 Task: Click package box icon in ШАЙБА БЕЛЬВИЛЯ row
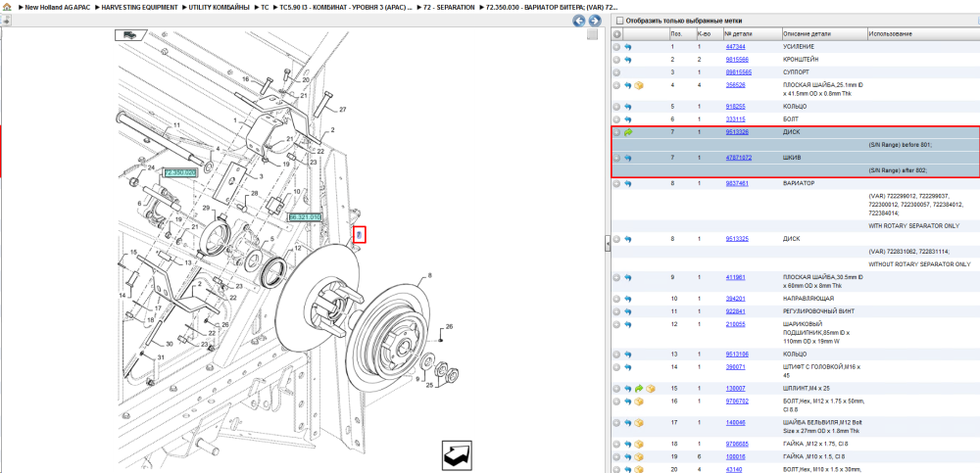(639, 423)
